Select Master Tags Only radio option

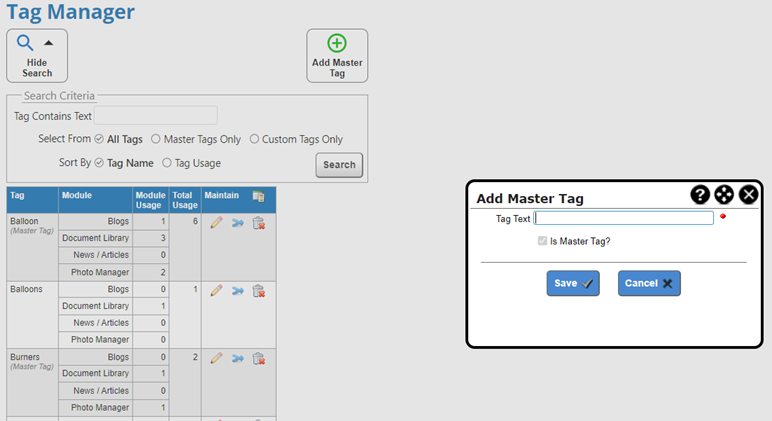[x=156, y=139]
